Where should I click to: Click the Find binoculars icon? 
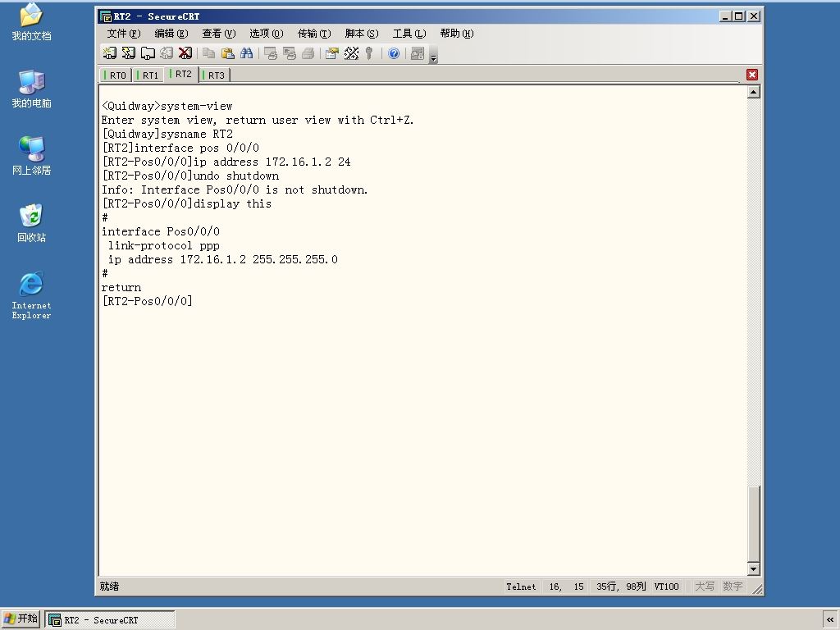coord(246,53)
